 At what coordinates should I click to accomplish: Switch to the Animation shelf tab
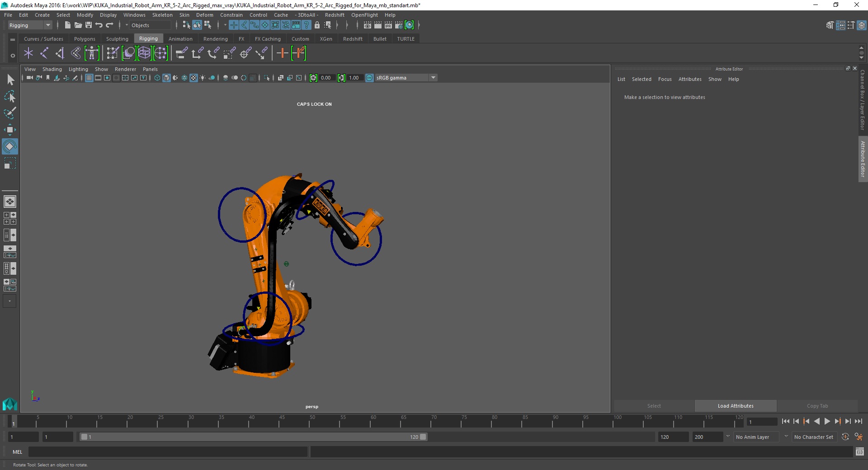point(180,39)
